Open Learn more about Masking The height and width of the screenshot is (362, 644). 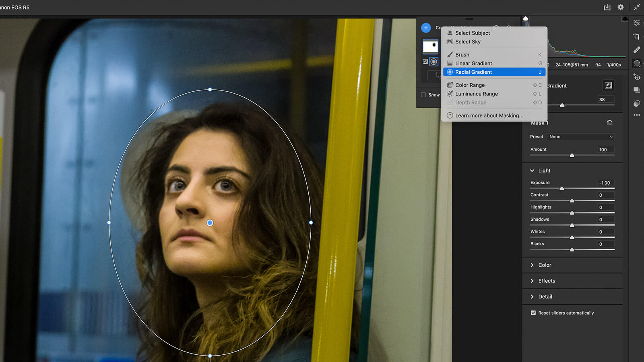click(494, 115)
